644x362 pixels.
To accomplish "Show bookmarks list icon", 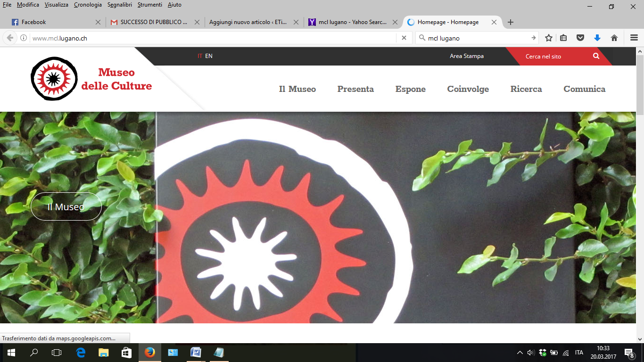I will tap(564, 38).
